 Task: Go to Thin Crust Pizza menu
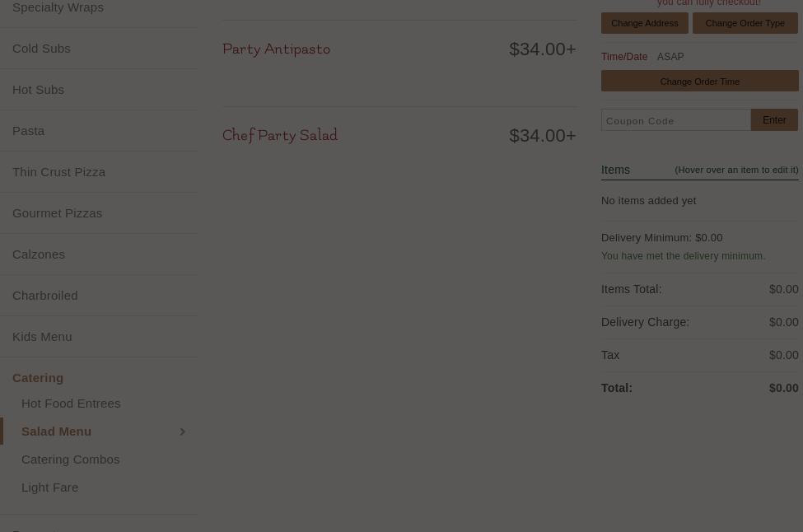58,172
